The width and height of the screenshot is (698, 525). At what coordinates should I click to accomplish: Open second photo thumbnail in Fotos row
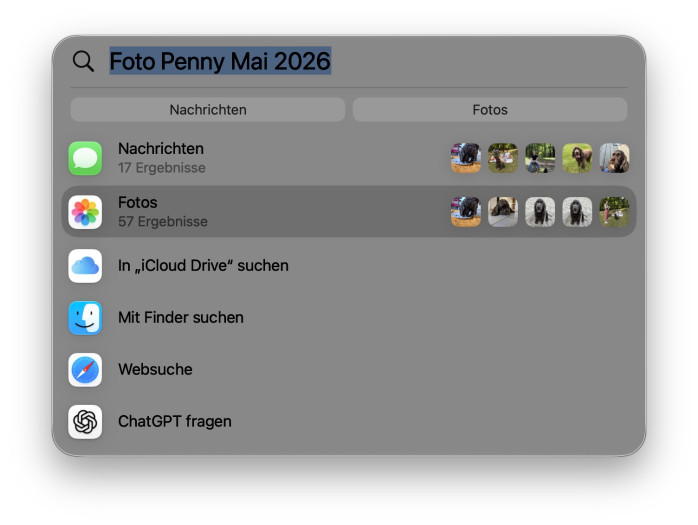pyautogui.click(x=503, y=212)
